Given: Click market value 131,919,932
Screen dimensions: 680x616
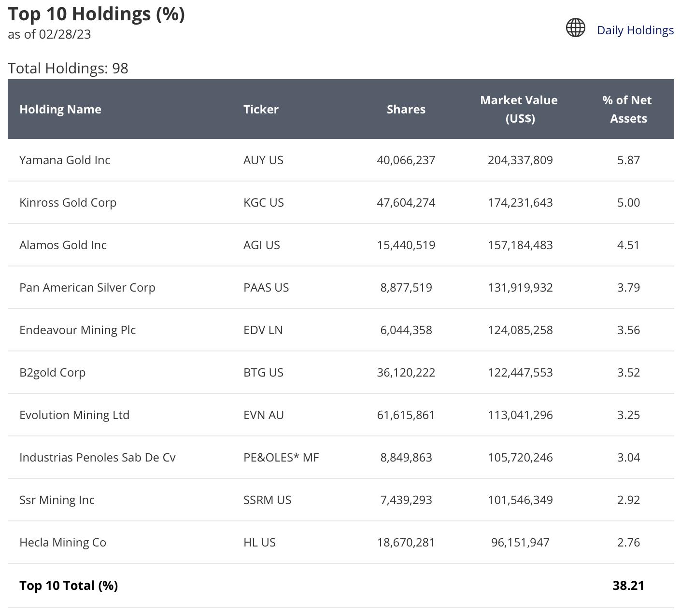Looking at the screenshot, I should click(520, 287).
